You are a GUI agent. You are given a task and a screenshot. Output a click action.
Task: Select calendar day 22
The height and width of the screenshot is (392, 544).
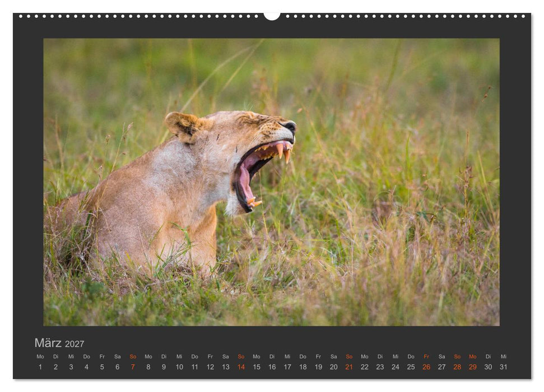365,367
